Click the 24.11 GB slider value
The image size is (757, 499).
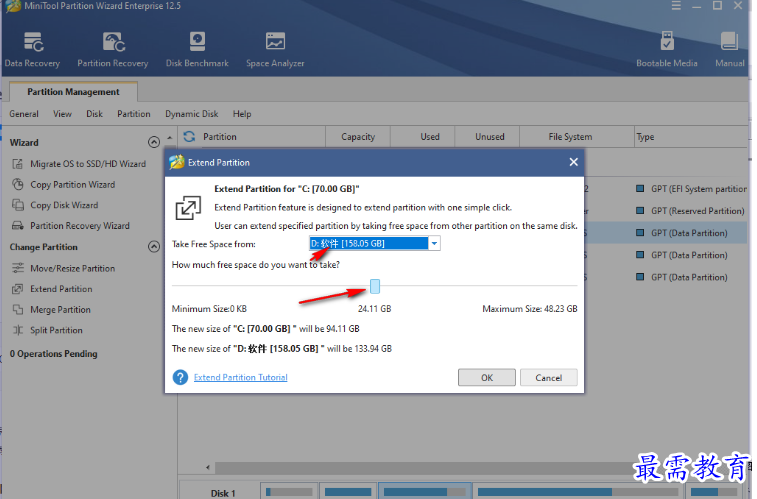375,309
